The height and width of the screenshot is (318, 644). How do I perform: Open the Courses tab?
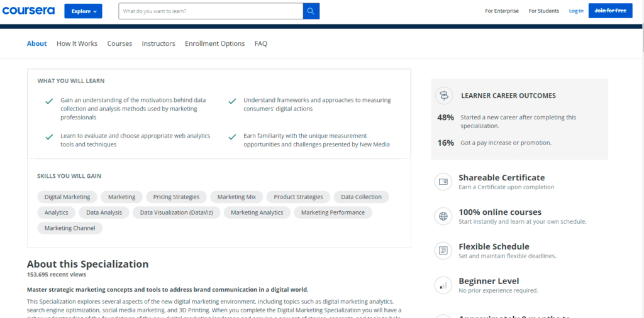[x=119, y=43]
